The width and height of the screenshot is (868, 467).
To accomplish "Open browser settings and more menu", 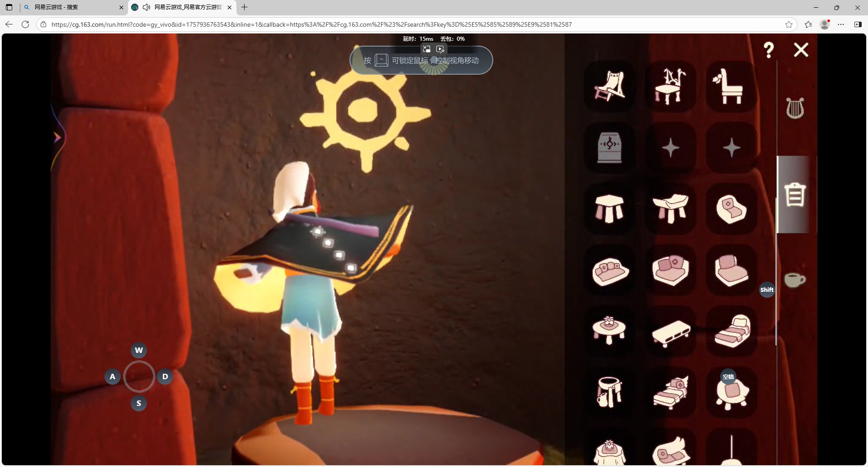I will pyautogui.click(x=841, y=24).
